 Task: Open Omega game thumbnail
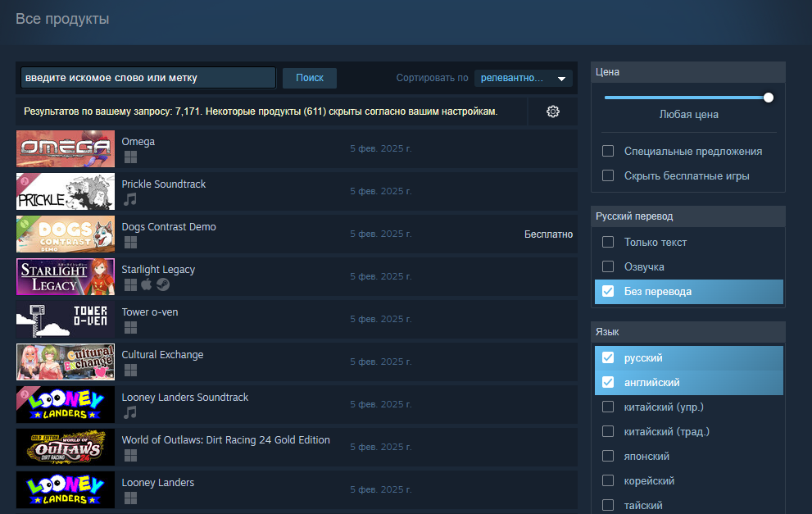coord(66,148)
